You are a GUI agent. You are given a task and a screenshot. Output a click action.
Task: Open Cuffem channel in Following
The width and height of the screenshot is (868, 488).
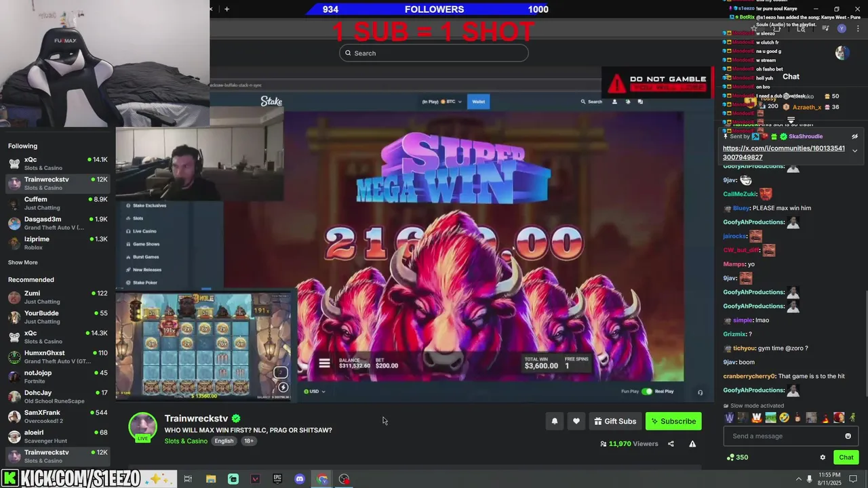point(57,203)
